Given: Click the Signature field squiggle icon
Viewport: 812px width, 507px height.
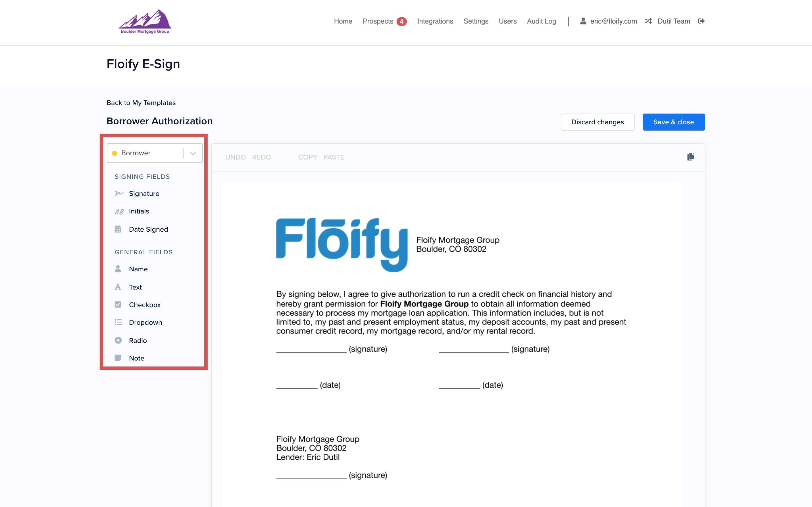Looking at the screenshot, I should click(119, 194).
